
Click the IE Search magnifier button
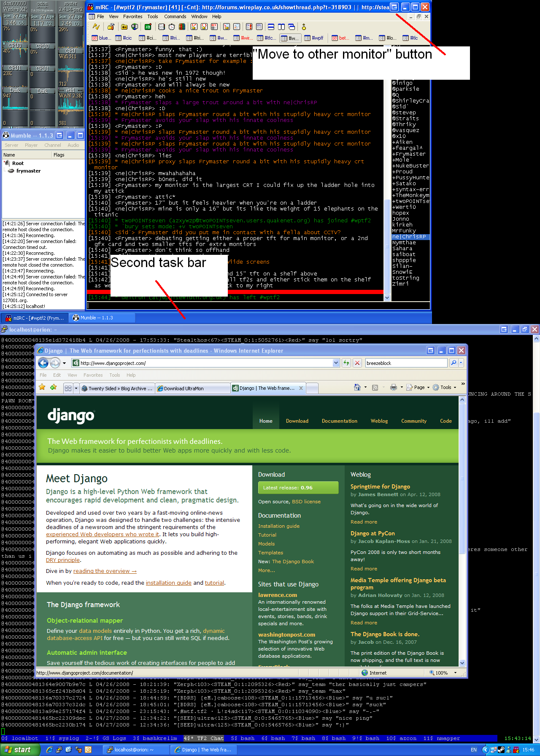click(454, 363)
